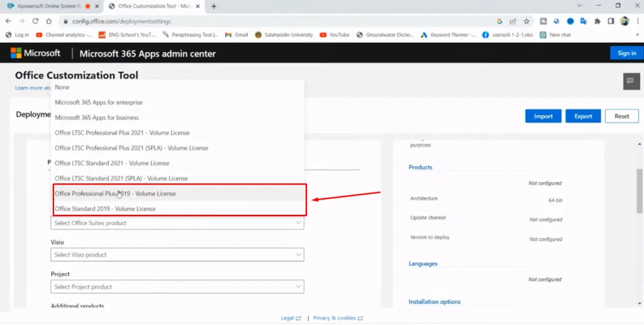Bookmark this page with the star icon

pyautogui.click(x=526, y=21)
